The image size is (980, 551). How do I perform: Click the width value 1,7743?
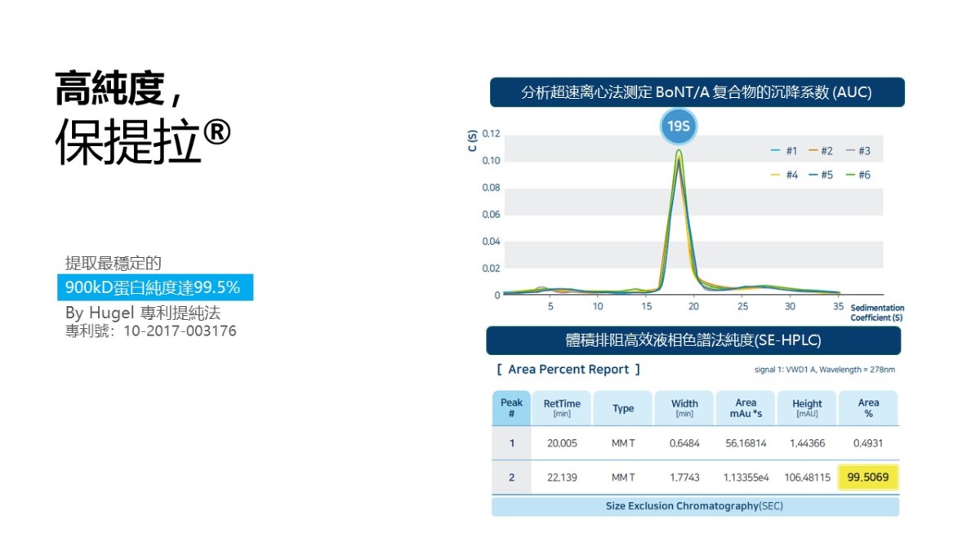point(684,478)
